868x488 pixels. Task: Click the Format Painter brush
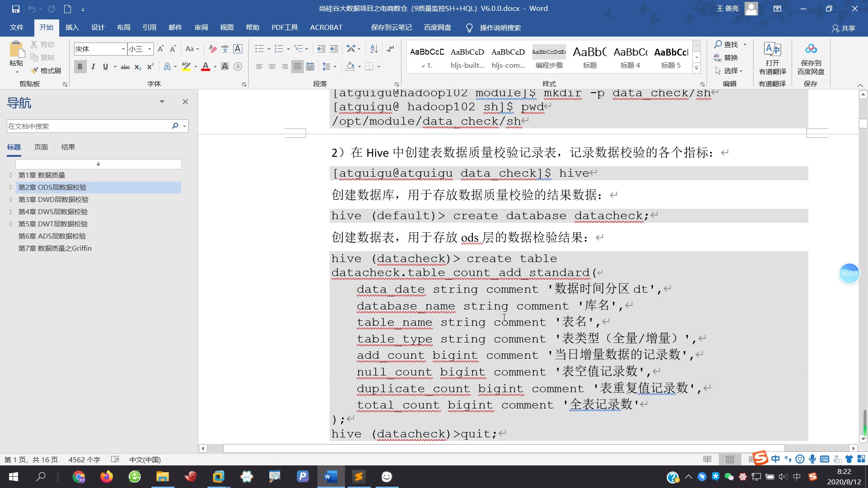[x=46, y=70]
